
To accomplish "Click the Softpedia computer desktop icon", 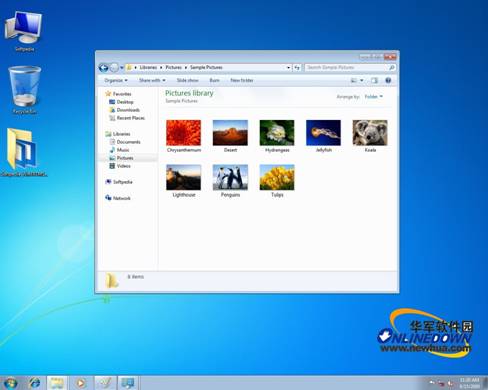I will tap(24, 31).
